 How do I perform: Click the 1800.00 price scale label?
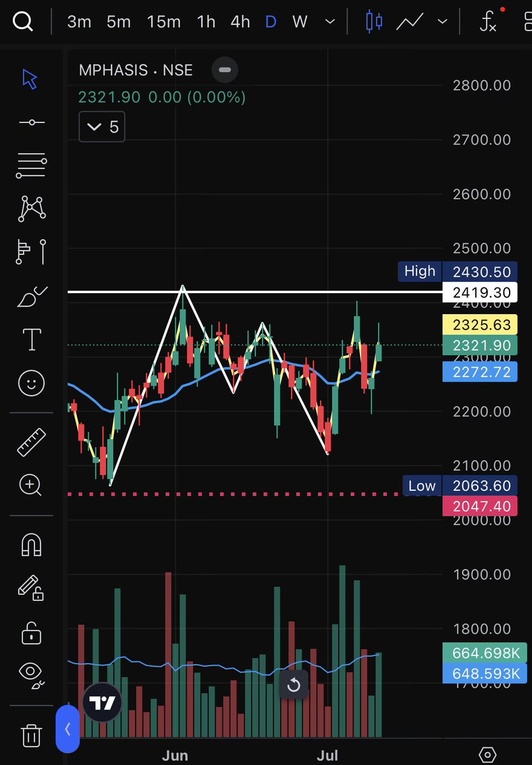pyautogui.click(x=482, y=629)
